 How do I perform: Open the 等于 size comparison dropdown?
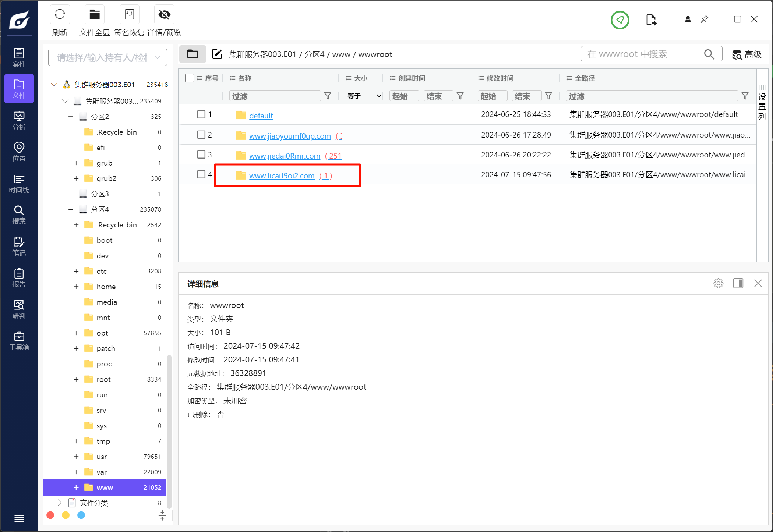coord(364,96)
